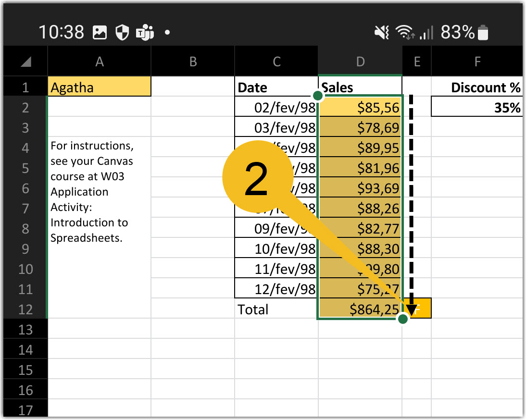Select the Total label cell
This screenshot has height=420, width=526.
[276, 309]
